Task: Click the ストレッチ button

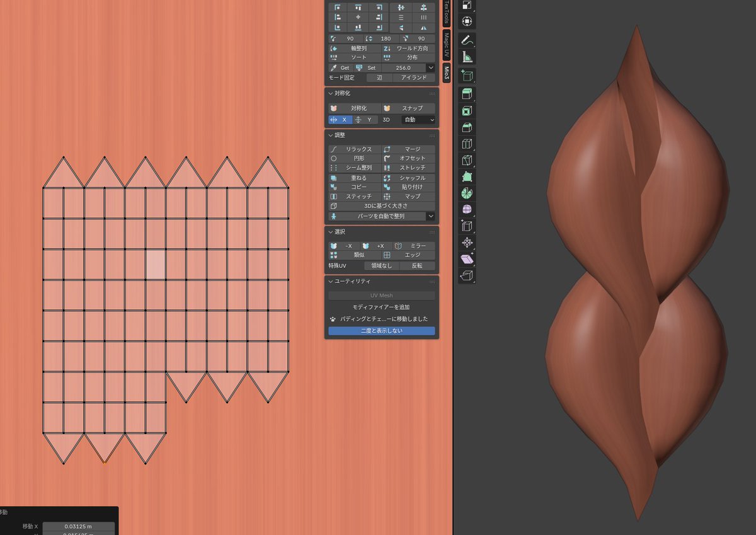Action: pos(408,168)
